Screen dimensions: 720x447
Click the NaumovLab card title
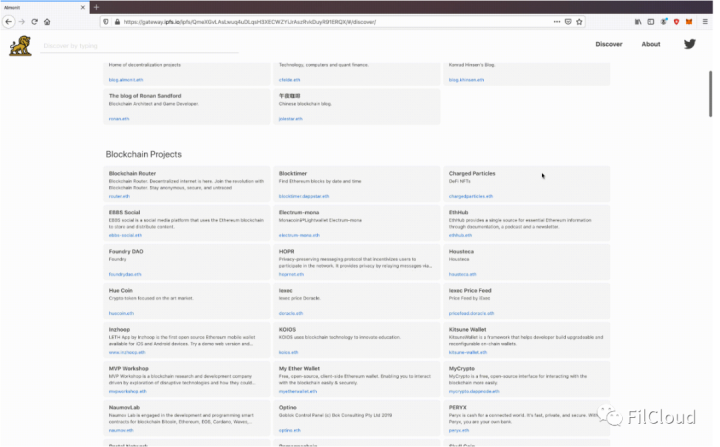(x=124, y=408)
